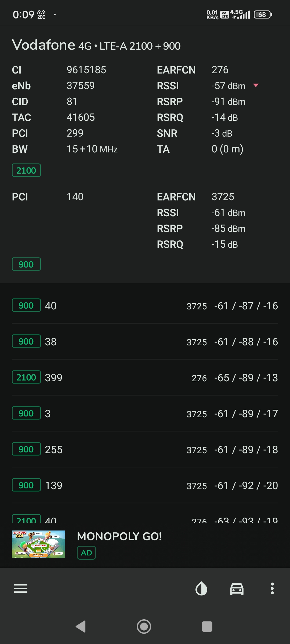Screen dimensions: 290x644
Task: Open the hamburger menu
Action: 21,589
